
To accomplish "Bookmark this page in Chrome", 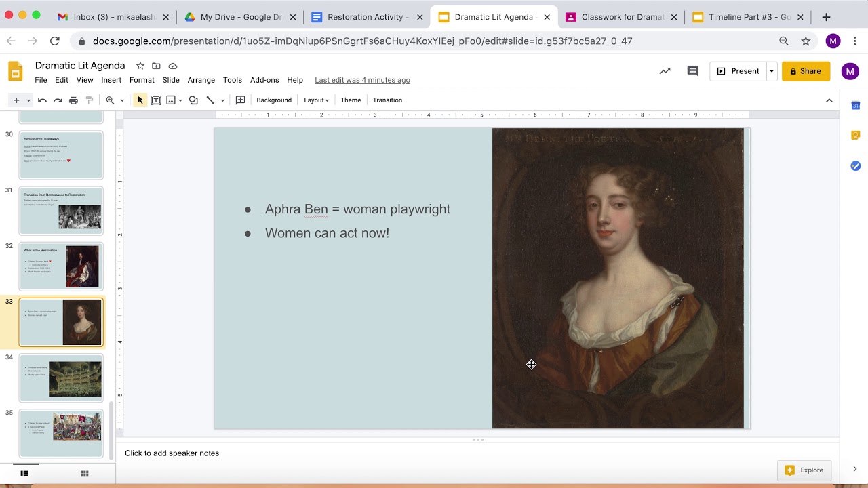I will pyautogui.click(x=806, y=41).
